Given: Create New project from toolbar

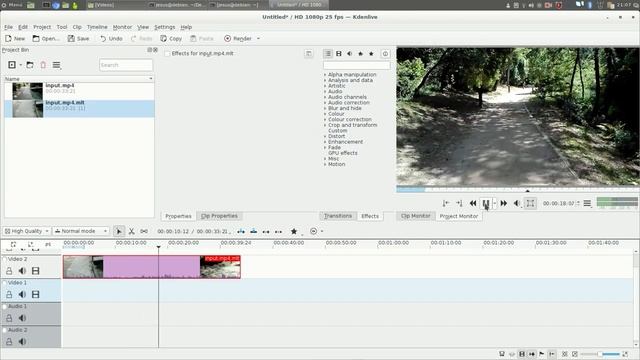Looking at the screenshot, I should coord(15,39).
